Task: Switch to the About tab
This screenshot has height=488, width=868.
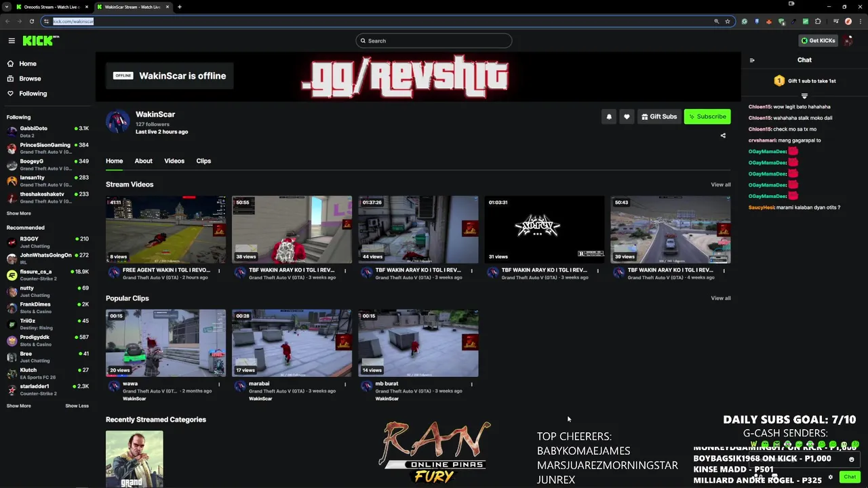Action: coord(143,161)
